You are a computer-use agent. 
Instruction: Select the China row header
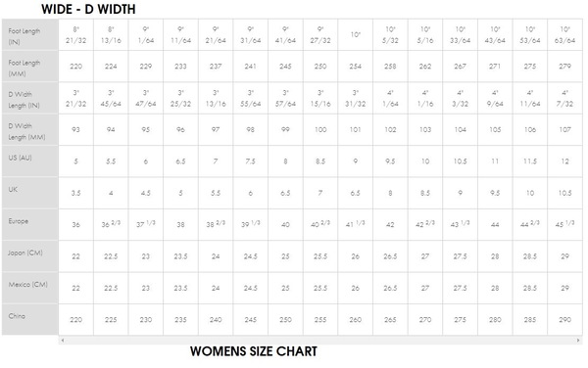point(30,320)
